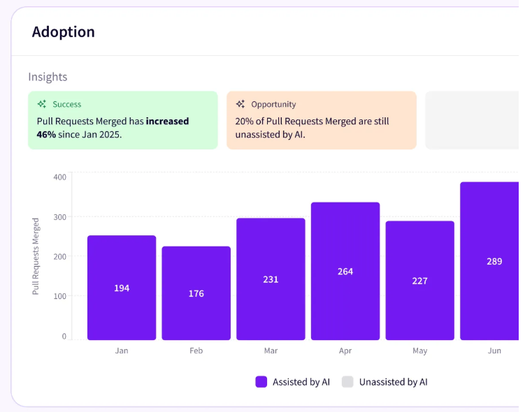
Task: Click the Jan axis label
Action: click(122, 351)
